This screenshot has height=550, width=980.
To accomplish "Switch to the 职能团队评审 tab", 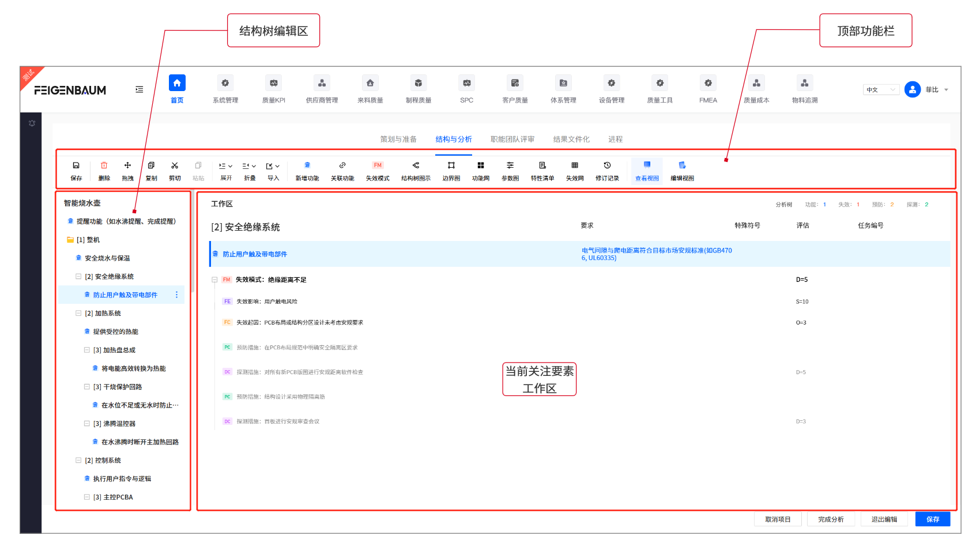I will [512, 140].
